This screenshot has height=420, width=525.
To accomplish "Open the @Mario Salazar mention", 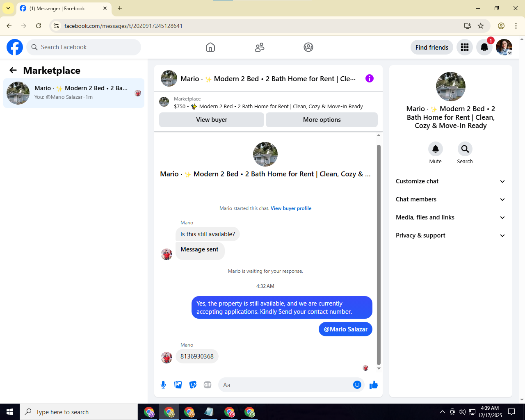I will (x=345, y=329).
